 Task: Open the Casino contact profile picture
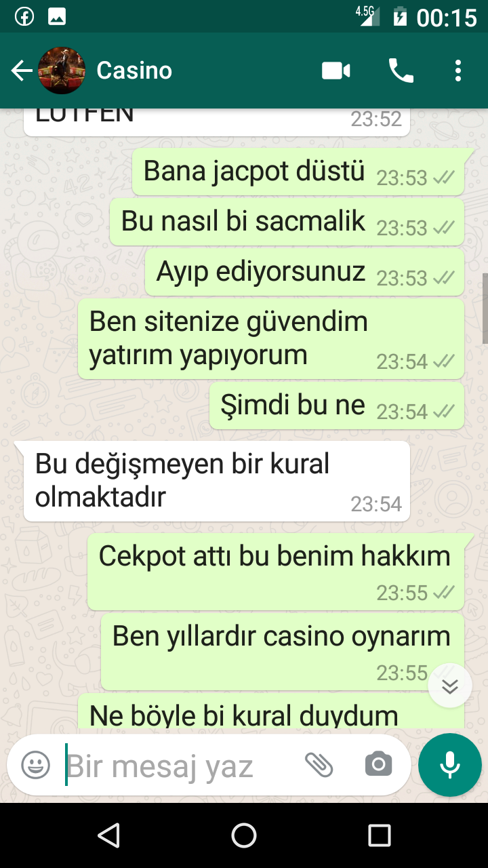click(x=62, y=71)
